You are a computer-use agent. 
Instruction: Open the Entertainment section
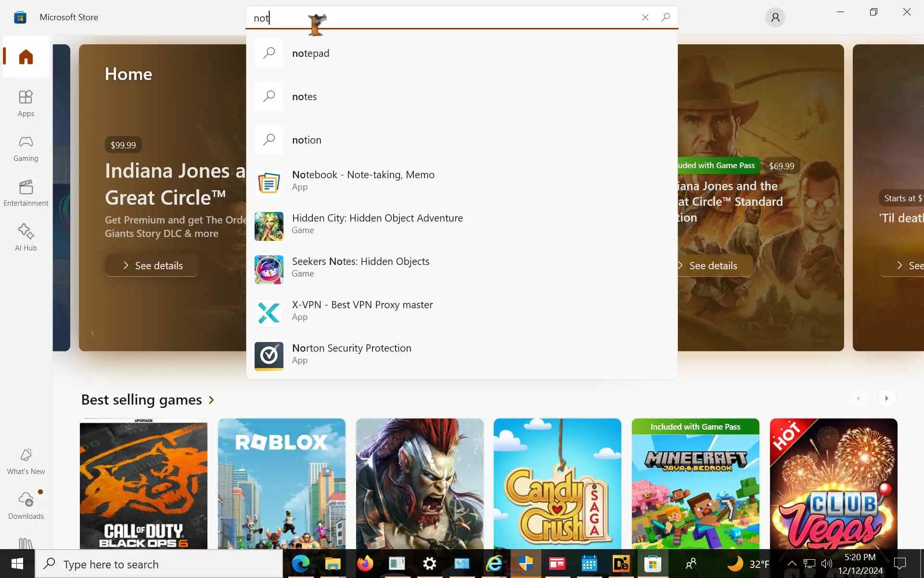point(26,193)
